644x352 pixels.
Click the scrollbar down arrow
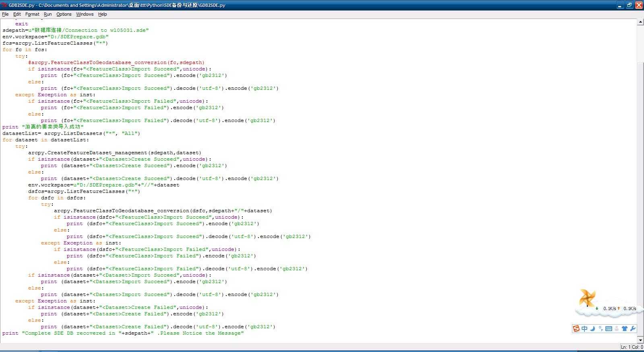[x=640, y=340]
